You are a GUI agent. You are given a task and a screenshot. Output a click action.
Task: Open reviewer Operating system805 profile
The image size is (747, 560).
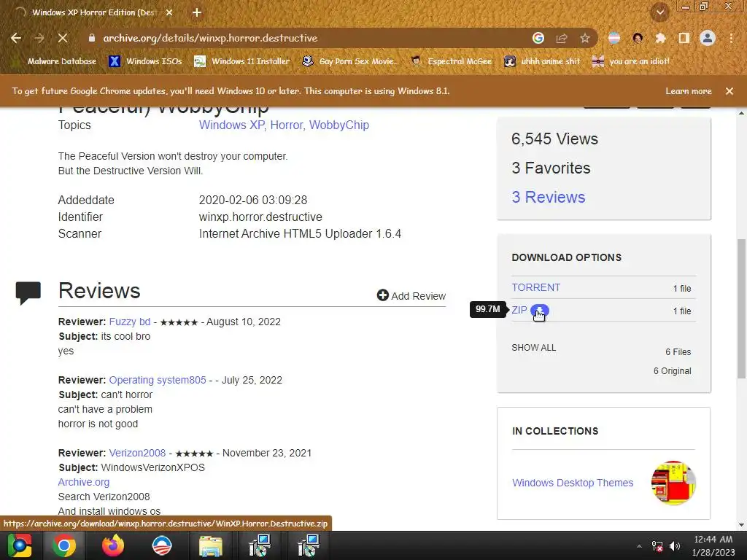click(x=158, y=380)
